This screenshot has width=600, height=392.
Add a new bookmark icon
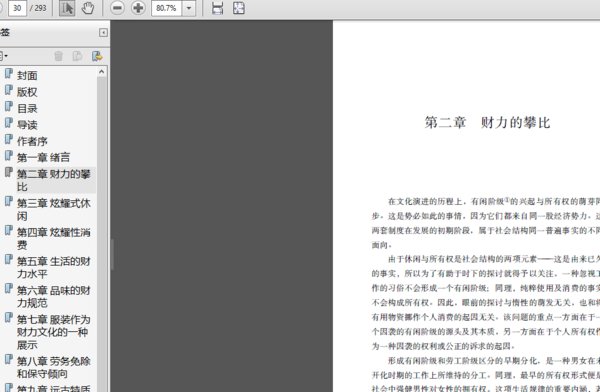click(x=97, y=56)
